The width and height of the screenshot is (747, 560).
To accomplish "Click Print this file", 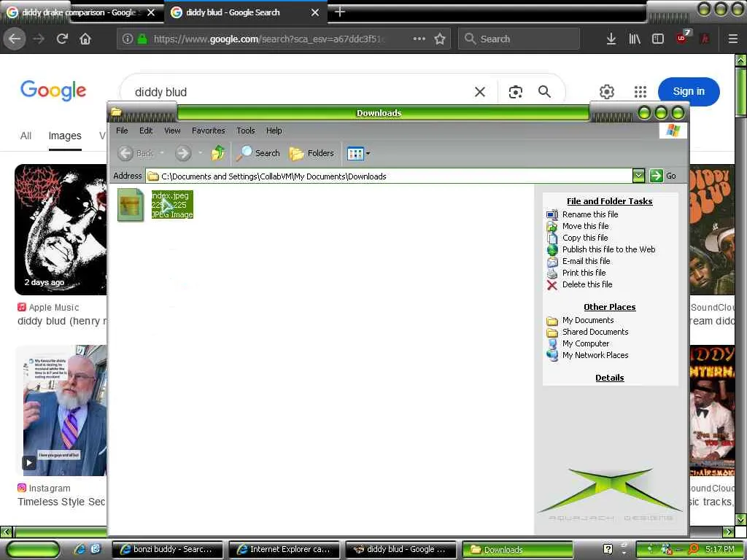I will coord(584,273).
